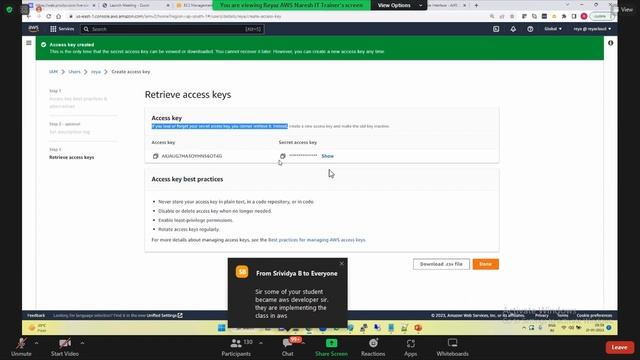Expand video options arrow beside Start Video
Image resolution: width=640 pixels, height=360 pixels.
tap(82, 343)
